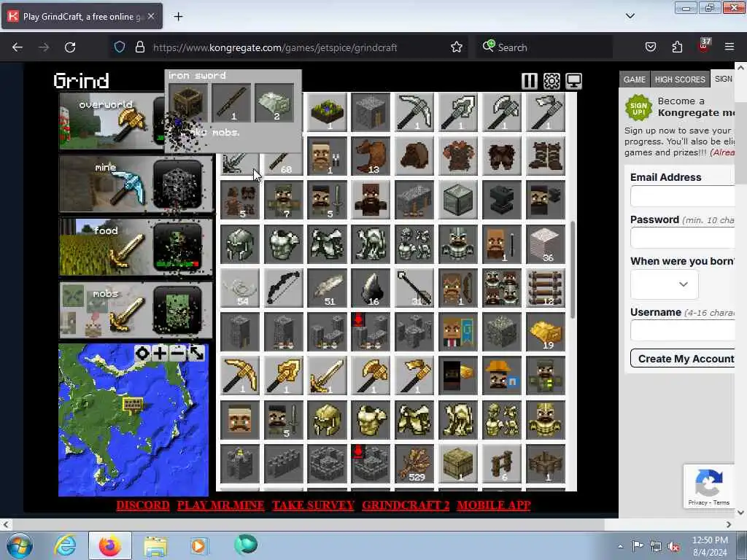Craft the gold helmet
747x560 pixels.
[328, 420]
